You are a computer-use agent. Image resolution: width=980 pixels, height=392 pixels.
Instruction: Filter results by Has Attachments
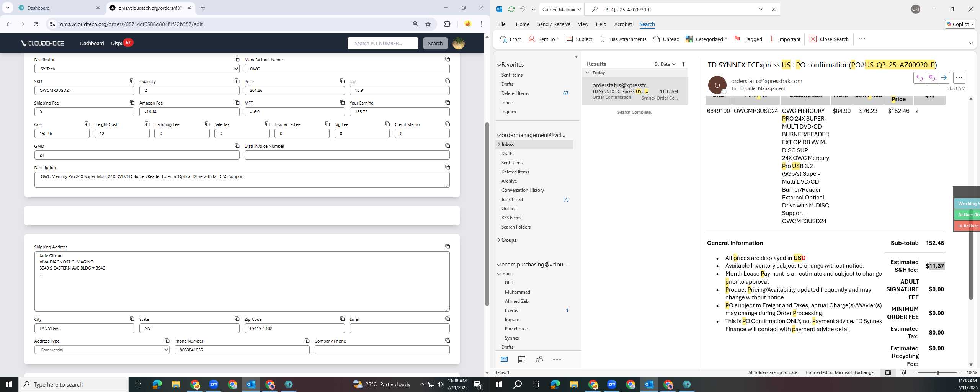tap(623, 39)
